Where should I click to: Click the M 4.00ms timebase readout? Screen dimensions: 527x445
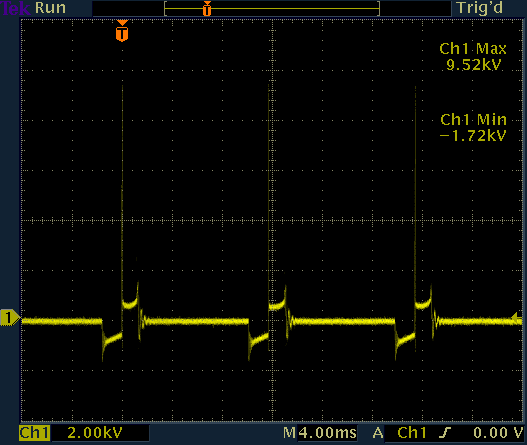point(320,433)
